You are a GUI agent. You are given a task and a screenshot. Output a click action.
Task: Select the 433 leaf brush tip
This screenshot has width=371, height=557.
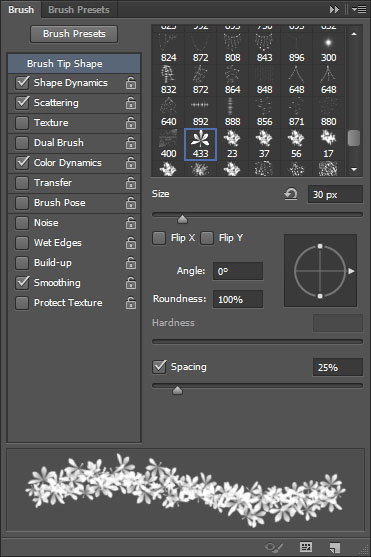pos(200,145)
